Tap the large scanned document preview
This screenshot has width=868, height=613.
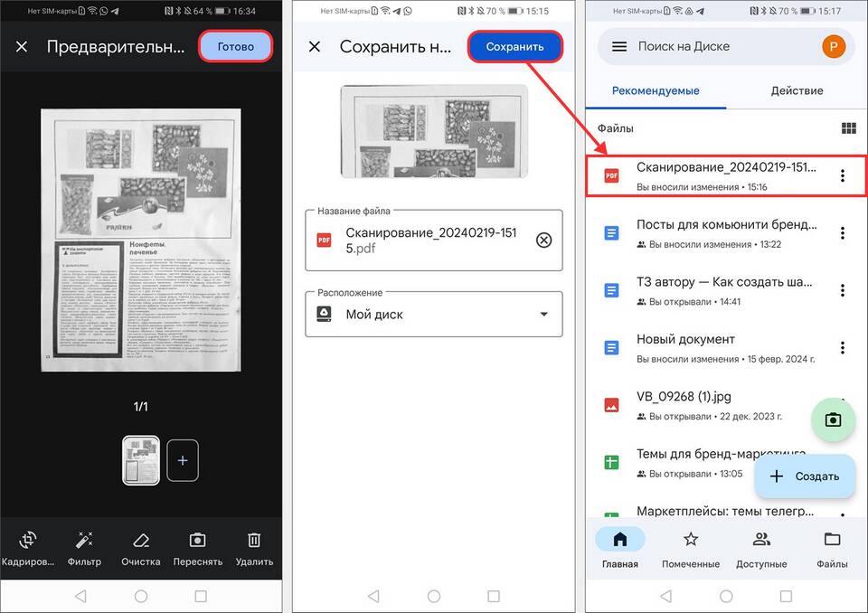pos(141,240)
